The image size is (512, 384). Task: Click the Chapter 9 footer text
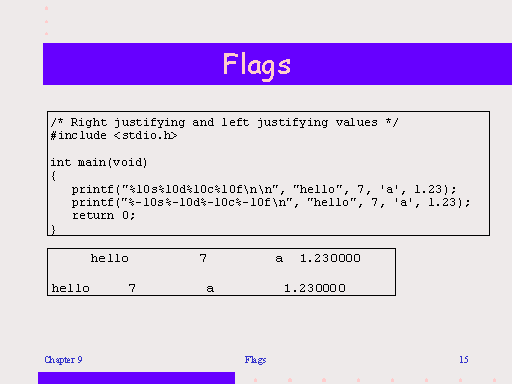(x=63, y=360)
